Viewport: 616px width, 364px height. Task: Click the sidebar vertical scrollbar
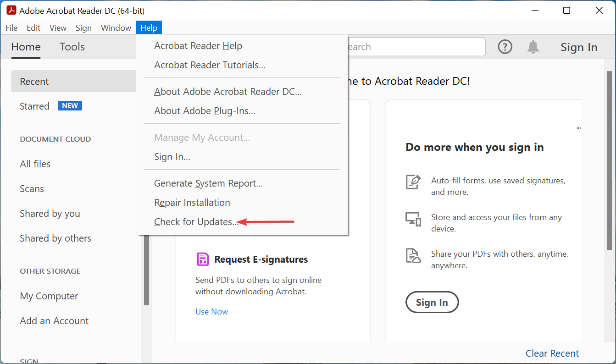pos(147,270)
